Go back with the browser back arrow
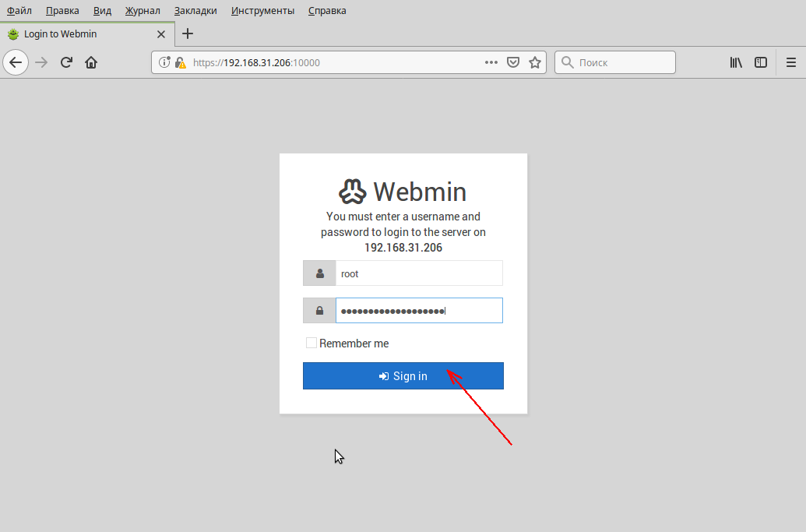The width and height of the screenshot is (806, 532). (16, 63)
